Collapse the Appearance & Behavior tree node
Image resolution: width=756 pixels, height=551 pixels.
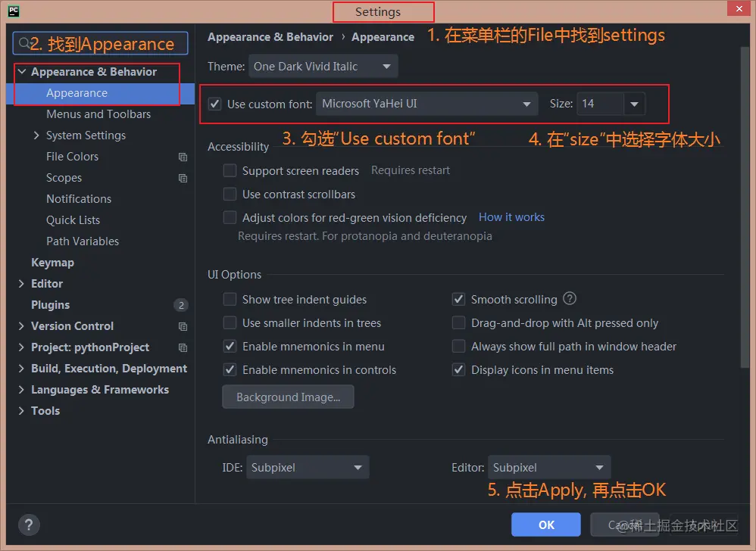tap(22, 72)
